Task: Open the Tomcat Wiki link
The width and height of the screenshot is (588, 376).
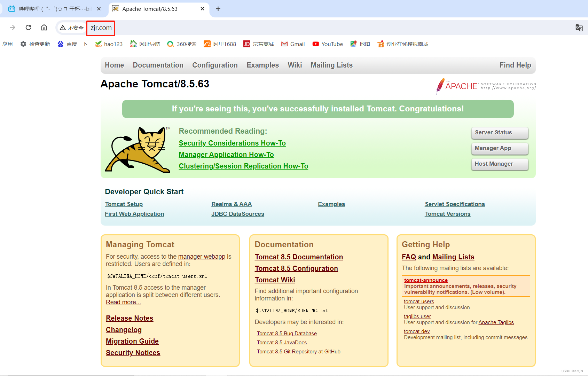Action: tap(275, 280)
